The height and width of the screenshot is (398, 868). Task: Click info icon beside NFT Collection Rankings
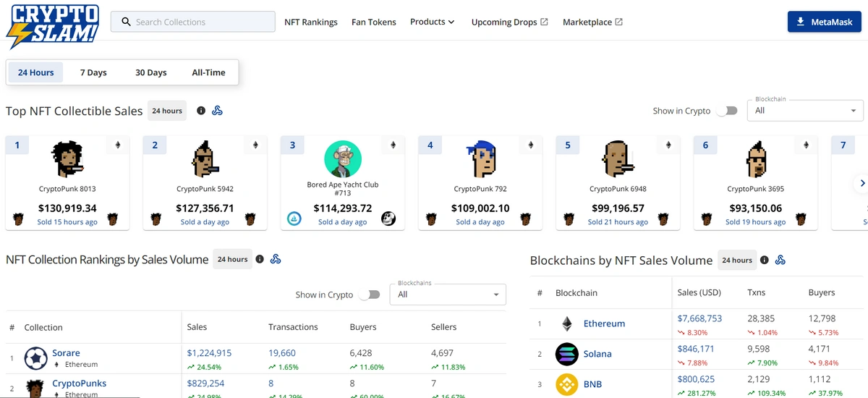[260, 259]
